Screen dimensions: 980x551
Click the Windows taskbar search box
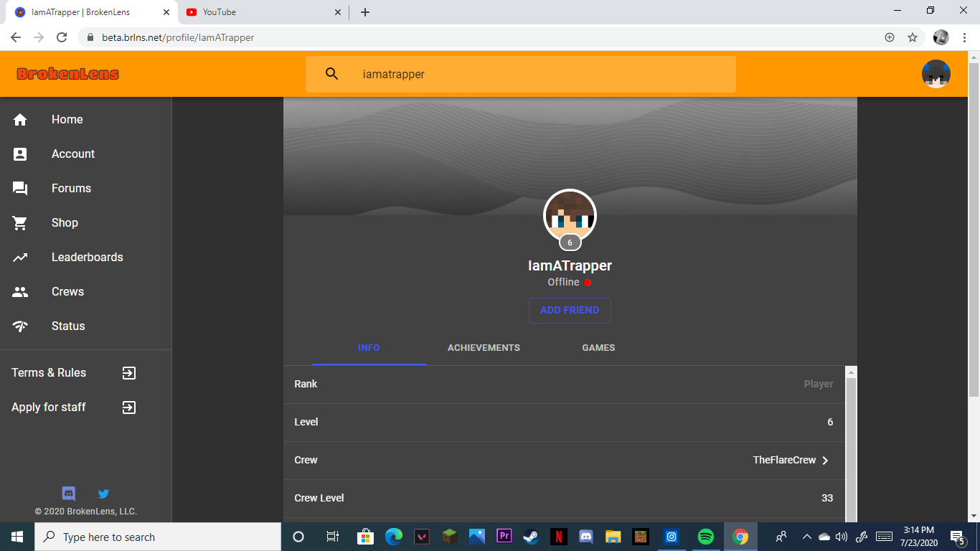tap(157, 537)
